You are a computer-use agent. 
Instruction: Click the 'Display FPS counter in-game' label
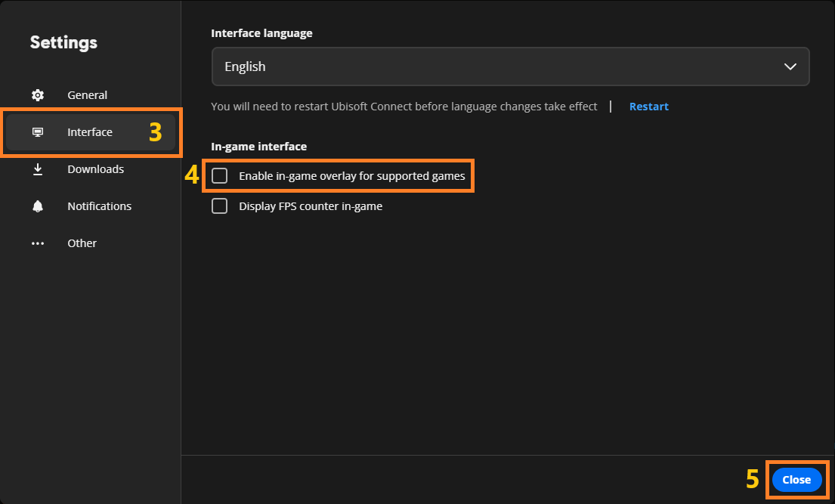311,206
